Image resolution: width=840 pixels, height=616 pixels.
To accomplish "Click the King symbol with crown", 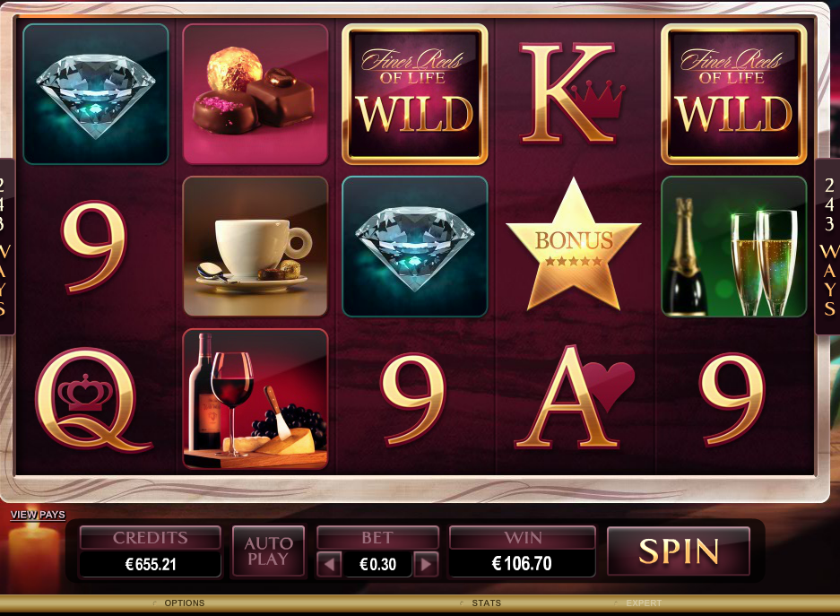I will 572,94.
